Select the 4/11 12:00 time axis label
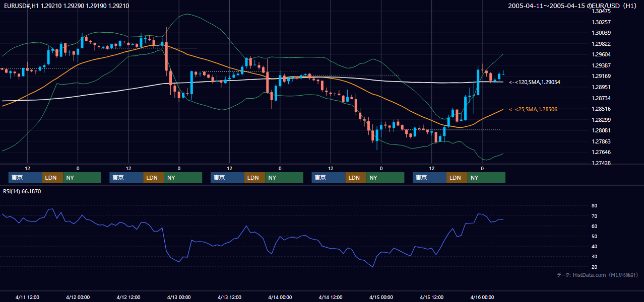This screenshot has height=302, width=644. (27, 297)
